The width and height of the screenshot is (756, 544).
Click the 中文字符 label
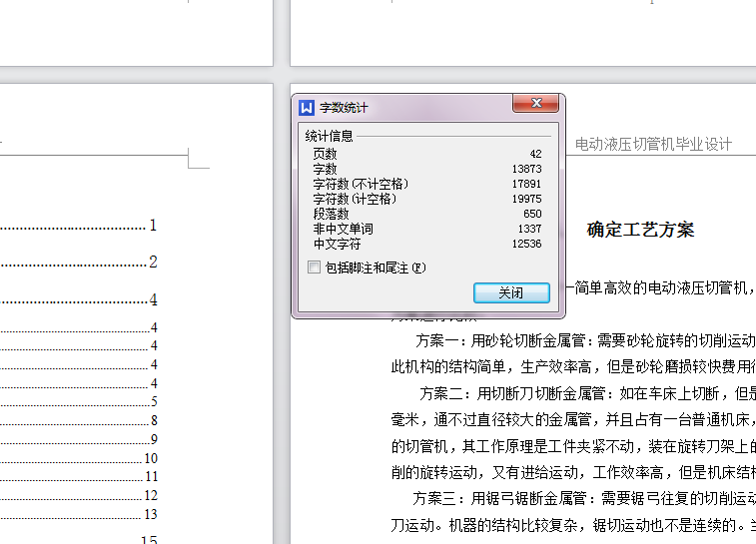click(337, 244)
